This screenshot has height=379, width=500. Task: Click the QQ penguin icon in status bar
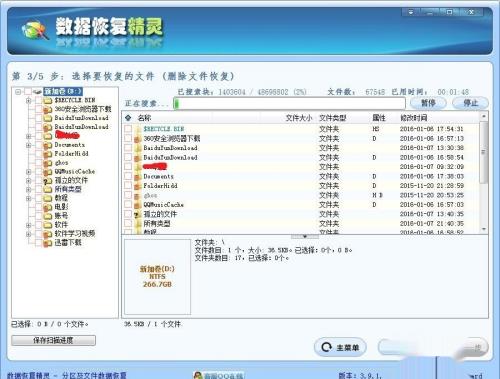pos(198,375)
